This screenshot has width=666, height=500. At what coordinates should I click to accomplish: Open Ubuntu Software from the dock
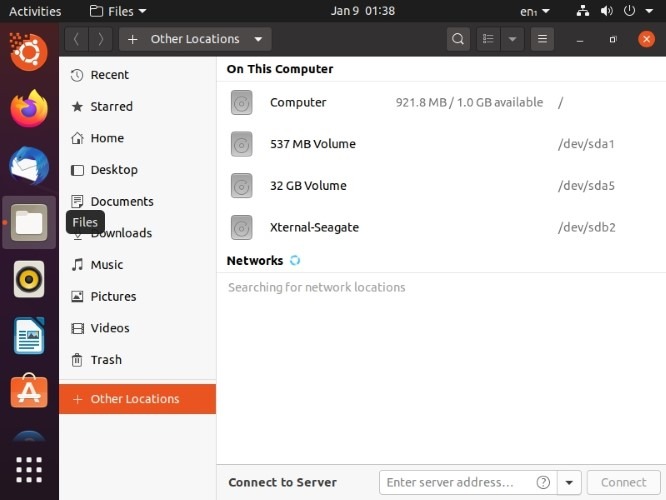click(29, 391)
